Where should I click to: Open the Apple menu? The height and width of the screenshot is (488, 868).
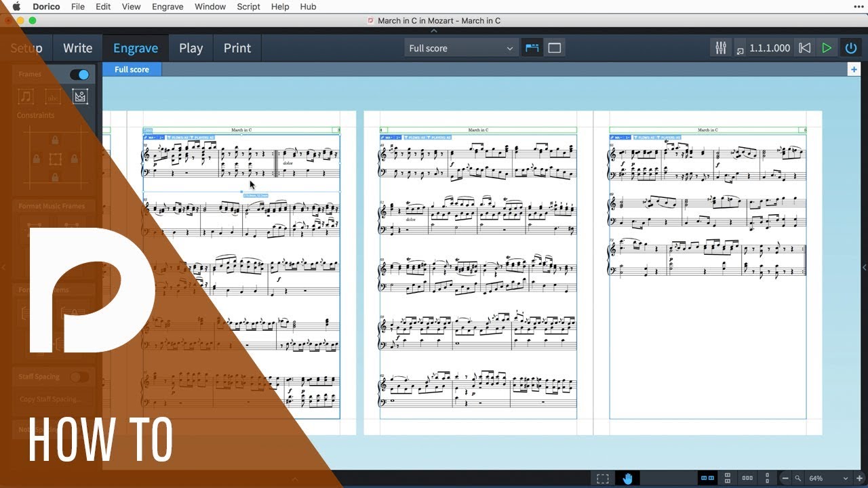(16, 7)
